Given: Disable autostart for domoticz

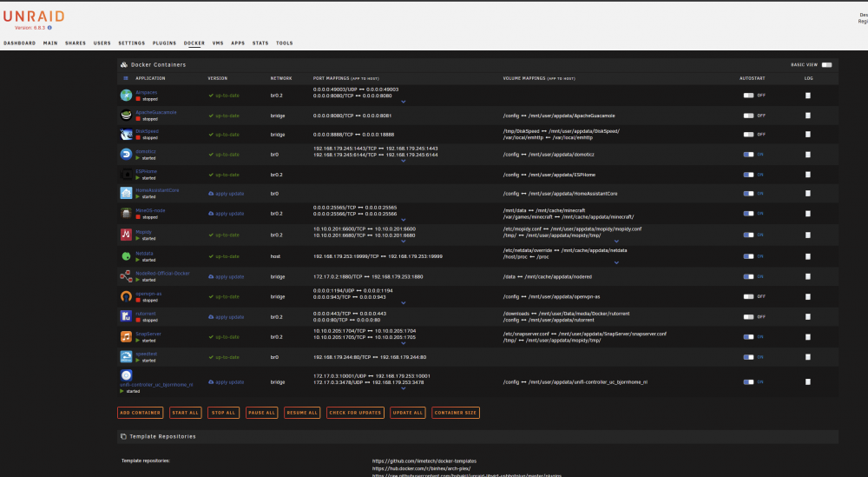Looking at the screenshot, I should click(748, 155).
